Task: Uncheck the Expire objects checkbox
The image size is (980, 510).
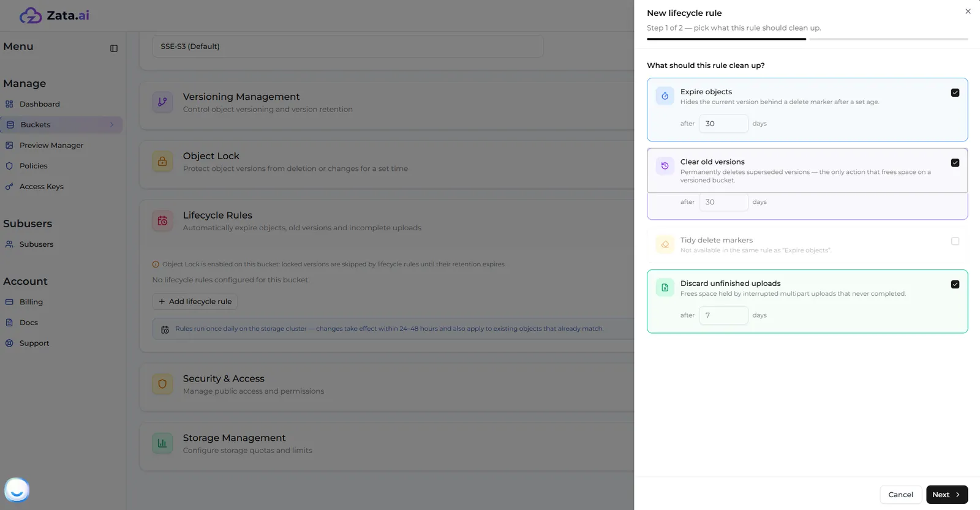Action: click(955, 92)
